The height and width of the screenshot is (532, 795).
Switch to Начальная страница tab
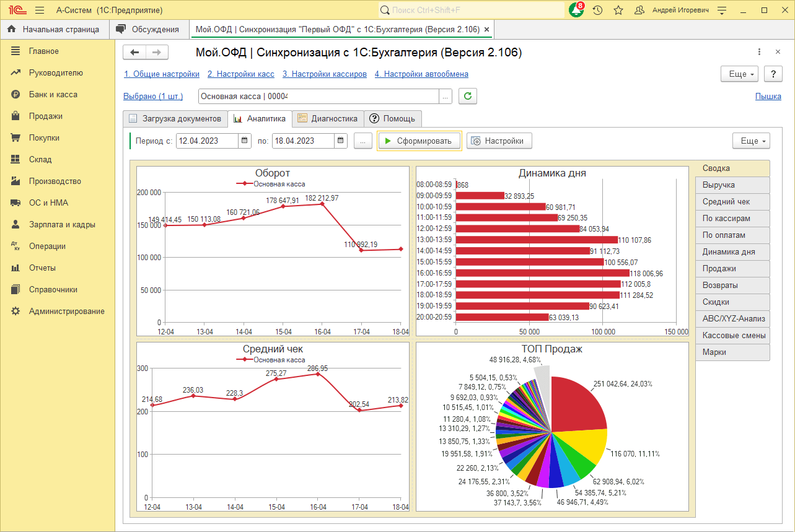point(55,29)
